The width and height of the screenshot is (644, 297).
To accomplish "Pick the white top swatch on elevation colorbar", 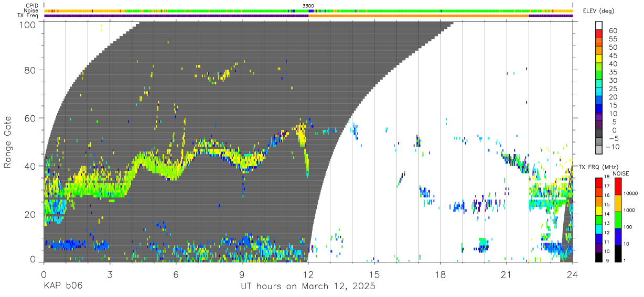I will click(599, 26).
